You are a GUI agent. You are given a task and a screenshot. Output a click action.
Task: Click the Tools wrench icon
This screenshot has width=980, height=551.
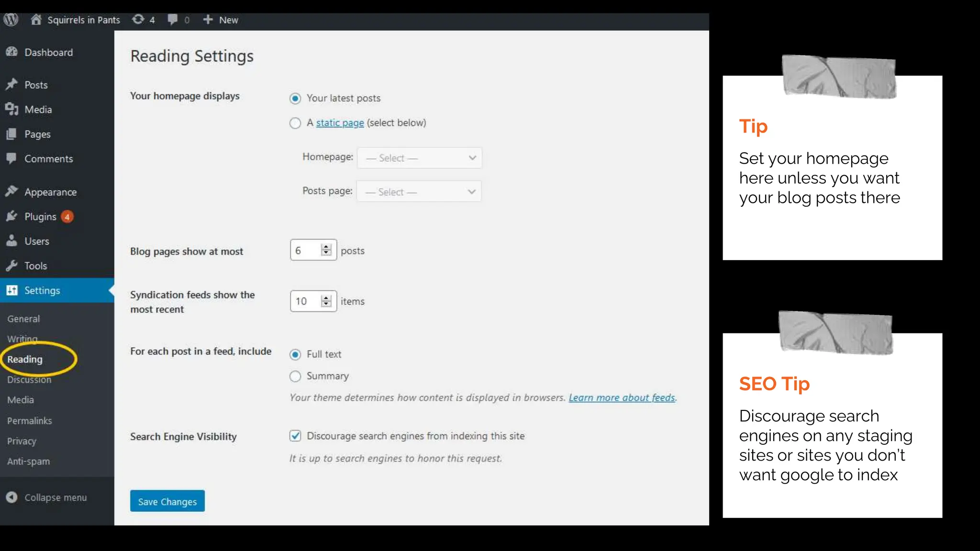coord(11,265)
